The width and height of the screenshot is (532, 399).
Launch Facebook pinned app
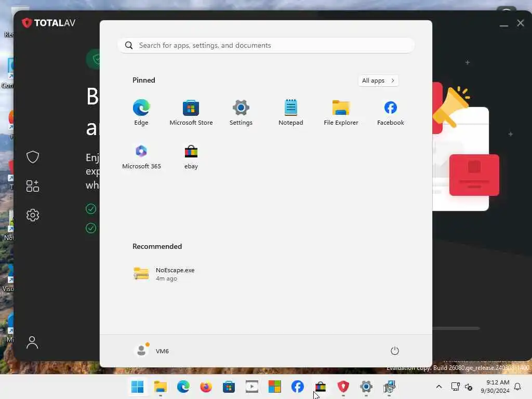[391, 113]
